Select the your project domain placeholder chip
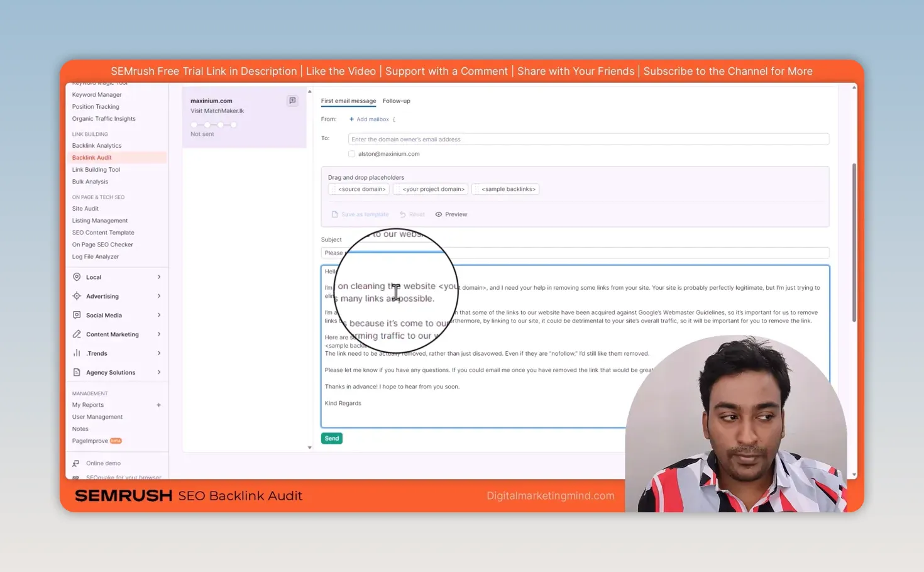 click(x=431, y=189)
